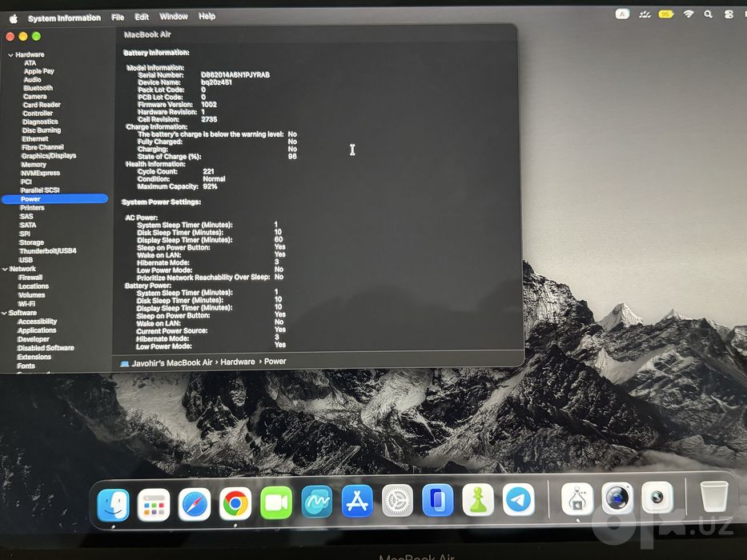Viewport: 747px width, 560px height.
Task: Select Extensions under Software
Action: pyautogui.click(x=34, y=357)
